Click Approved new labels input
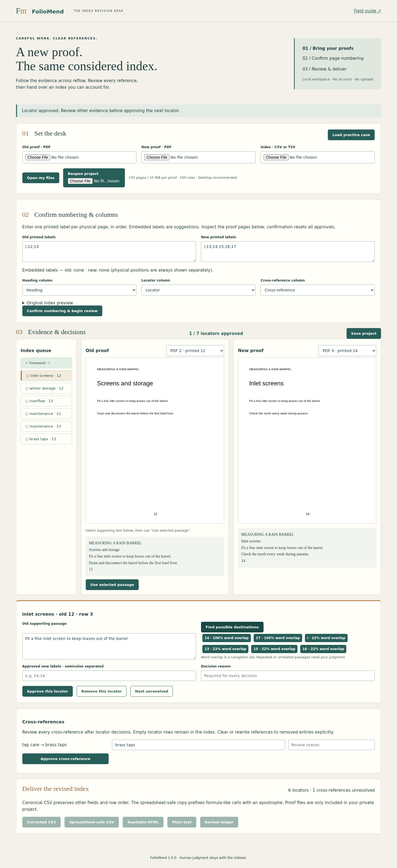397x868 pixels. click(x=109, y=676)
